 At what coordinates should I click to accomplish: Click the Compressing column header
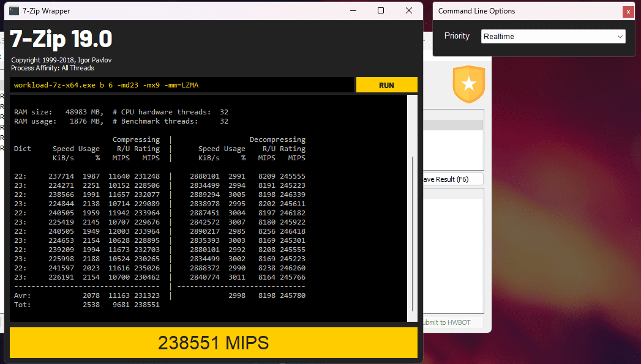coord(136,139)
